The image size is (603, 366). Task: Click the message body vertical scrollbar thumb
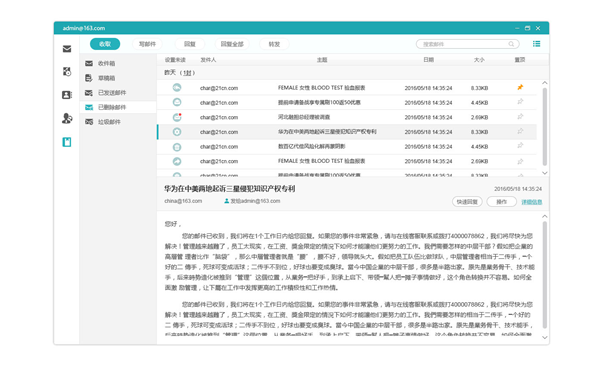pos(545,275)
